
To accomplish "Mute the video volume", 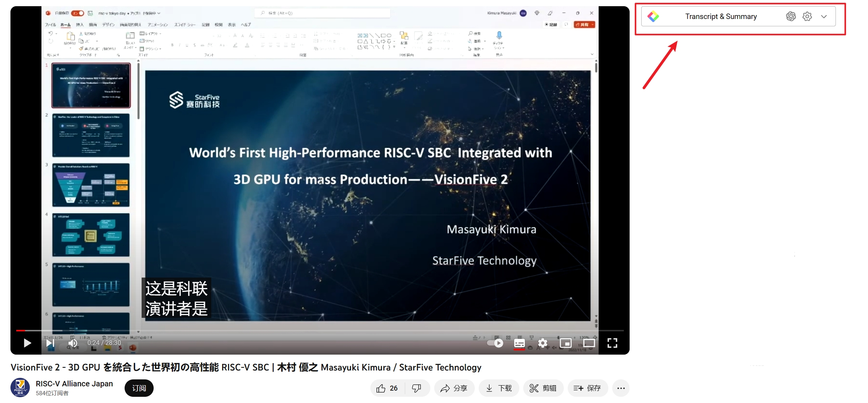I will 72,343.
